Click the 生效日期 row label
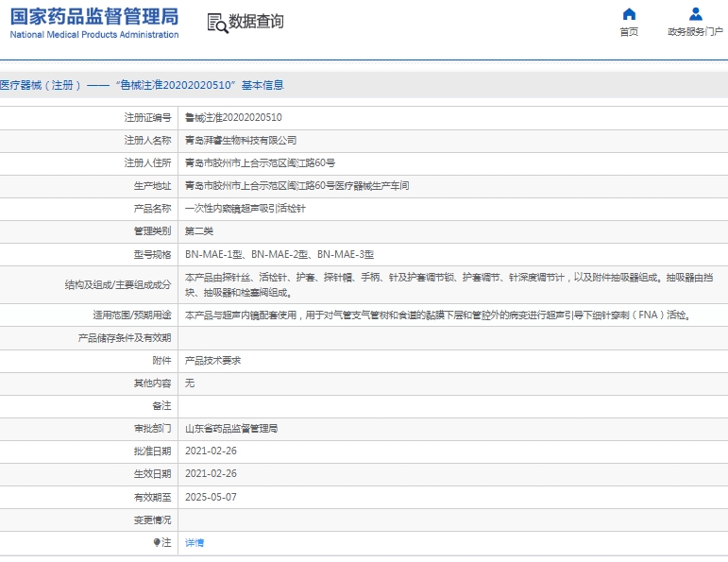The width and height of the screenshot is (728, 562). point(152,474)
